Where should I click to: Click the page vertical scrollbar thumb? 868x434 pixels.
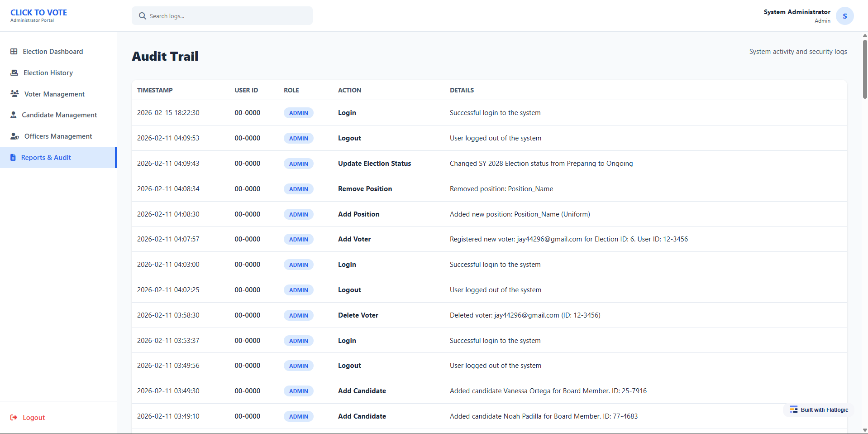[865, 68]
